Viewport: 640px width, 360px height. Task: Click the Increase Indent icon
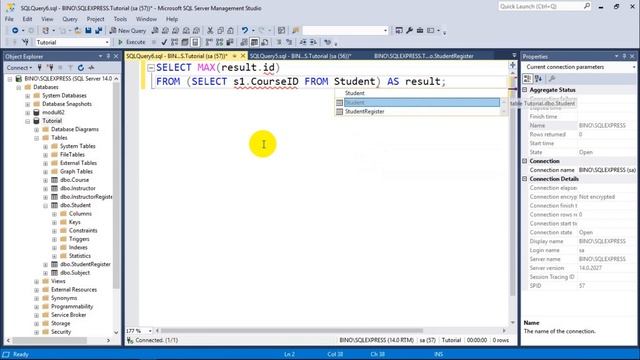pyautogui.click(x=313, y=42)
